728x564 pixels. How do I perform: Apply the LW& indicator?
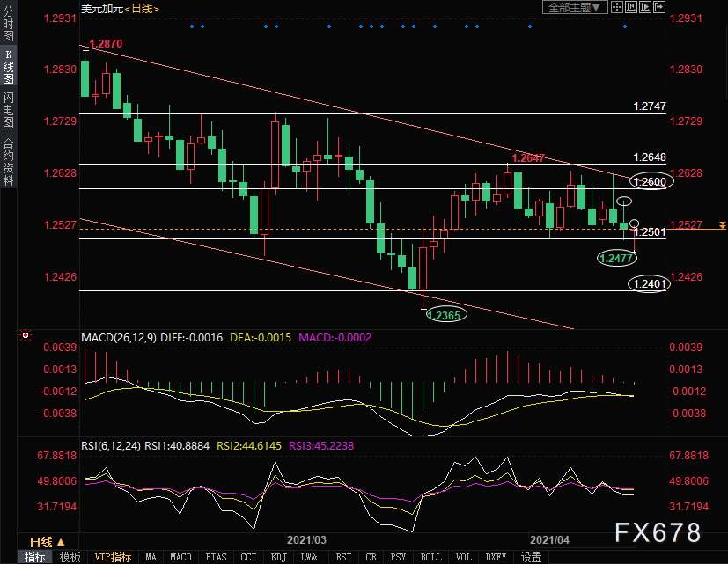point(309,557)
